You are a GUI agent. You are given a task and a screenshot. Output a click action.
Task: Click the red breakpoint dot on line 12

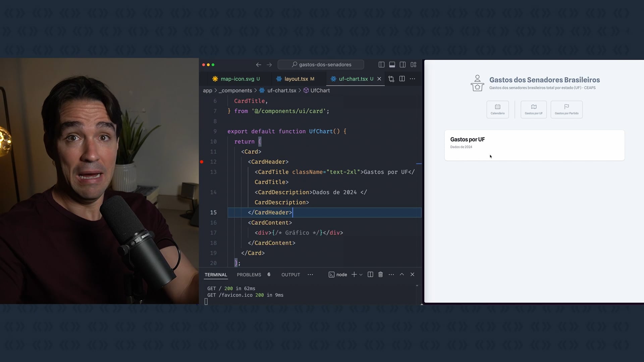point(202,162)
